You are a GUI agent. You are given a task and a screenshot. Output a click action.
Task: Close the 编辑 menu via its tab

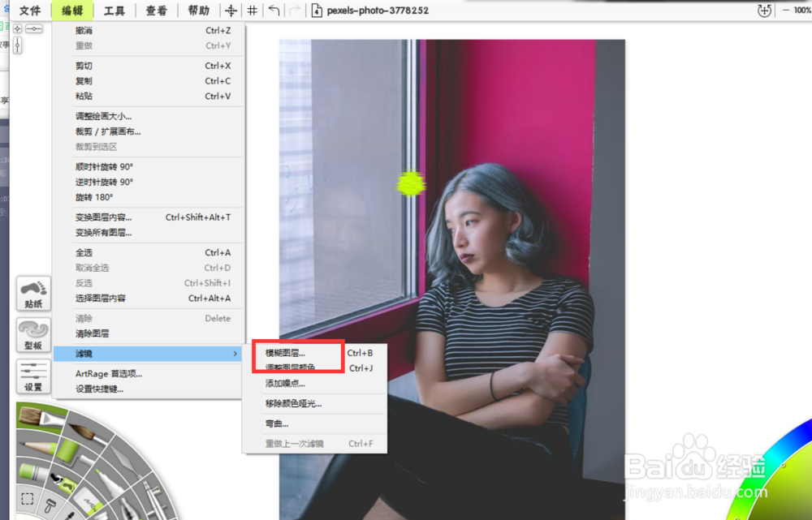coord(72,11)
